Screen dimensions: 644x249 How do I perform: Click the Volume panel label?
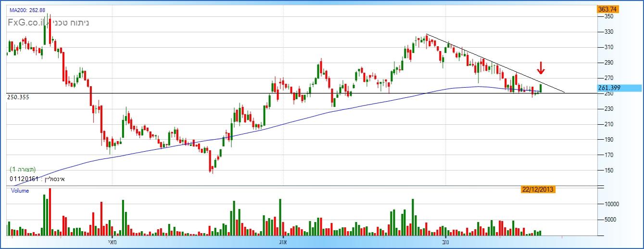[x=19, y=191]
